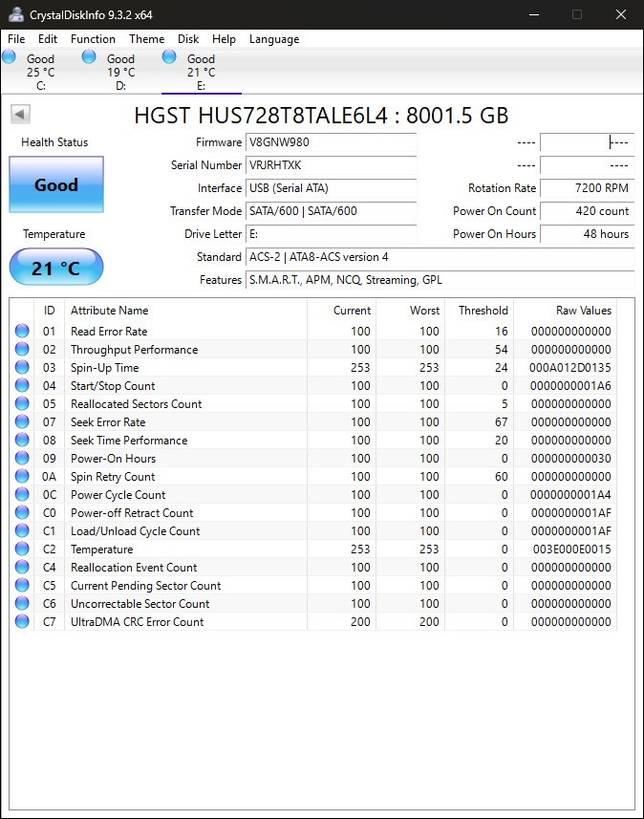Click the Interface field USB (Serial ATA)

coord(332,188)
